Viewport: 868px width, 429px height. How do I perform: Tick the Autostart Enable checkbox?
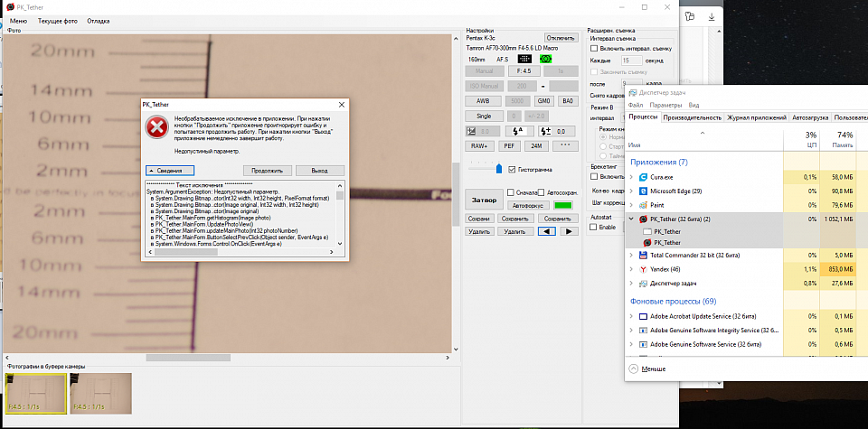(x=593, y=228)
